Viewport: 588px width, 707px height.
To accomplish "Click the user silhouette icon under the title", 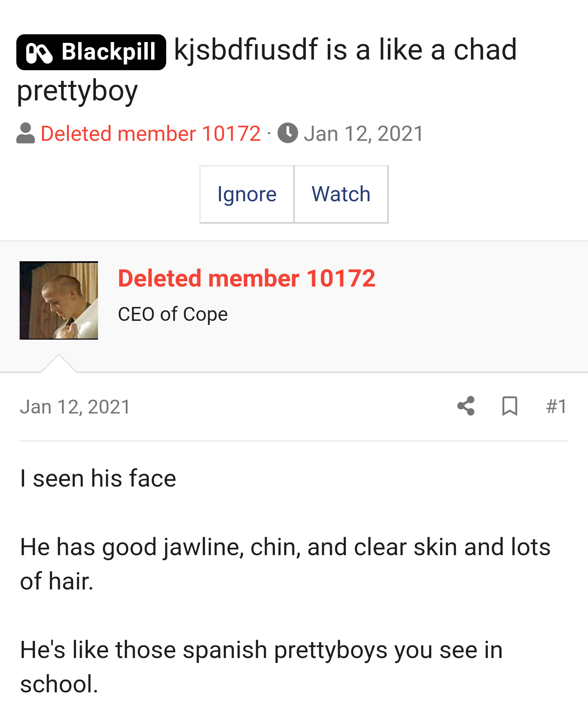I will tap(26, 133).
